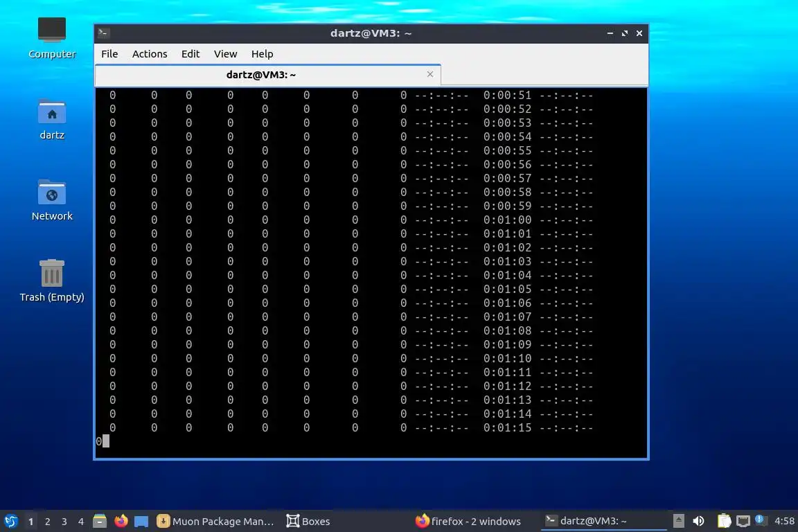The width and height of the screenshot is (798, 532).
Task: Open the Computer desktop icon
Action: pyautogui.click(x=52, y=38)
